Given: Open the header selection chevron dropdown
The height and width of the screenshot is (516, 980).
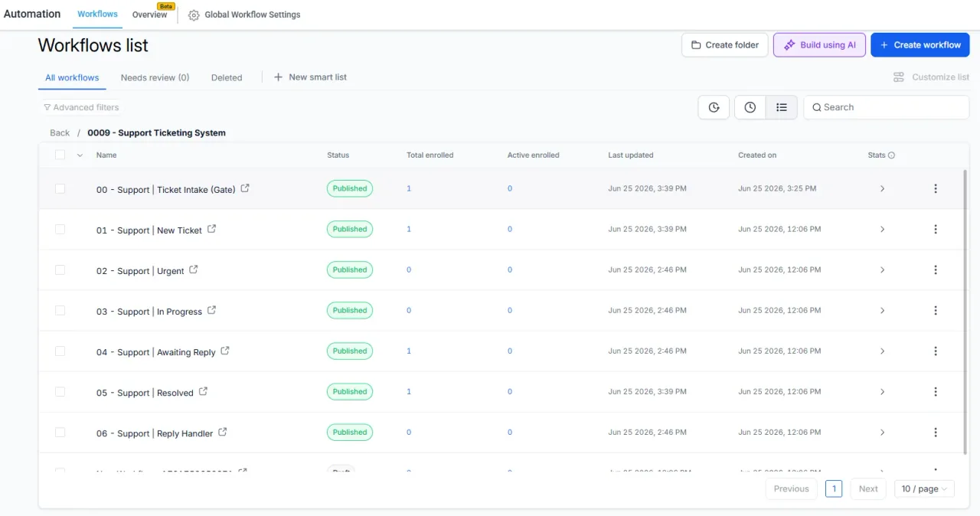Looking at the screenshot, I should (x=80, y=155).
